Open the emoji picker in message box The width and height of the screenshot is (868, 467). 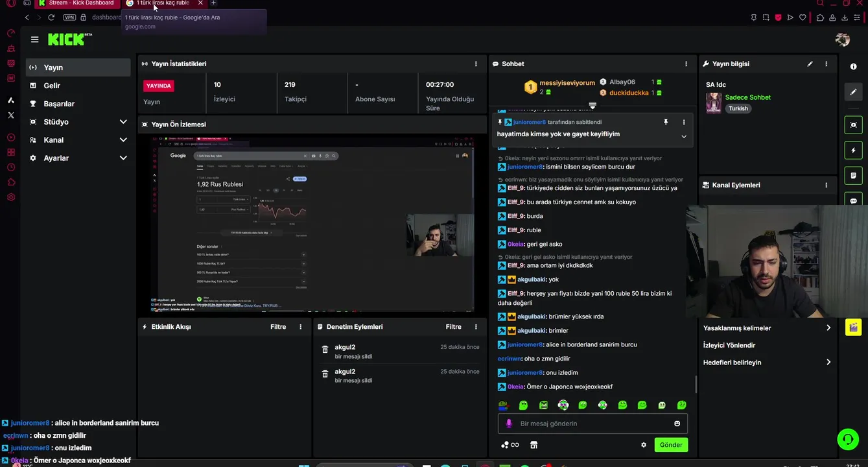[677, 424]
